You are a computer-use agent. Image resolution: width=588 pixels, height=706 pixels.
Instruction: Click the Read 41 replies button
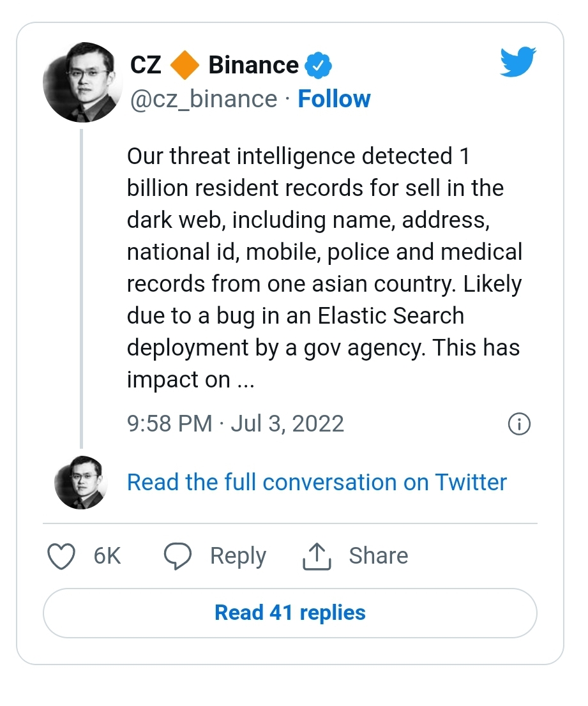pos(290,613)
